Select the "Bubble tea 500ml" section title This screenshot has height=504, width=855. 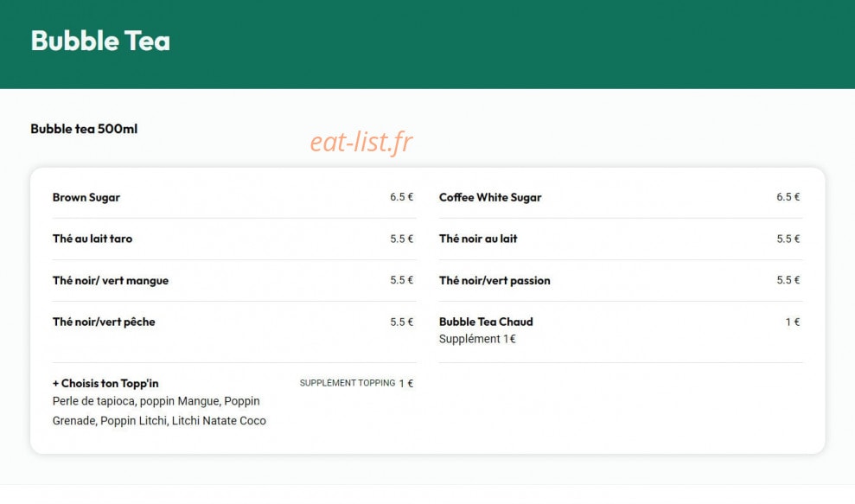[x=84, y=130]
